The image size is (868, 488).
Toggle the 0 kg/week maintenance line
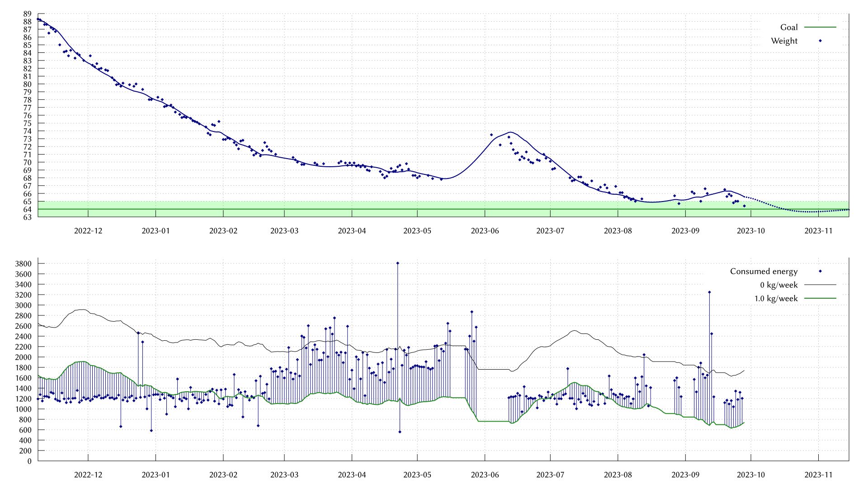[779, 285]
